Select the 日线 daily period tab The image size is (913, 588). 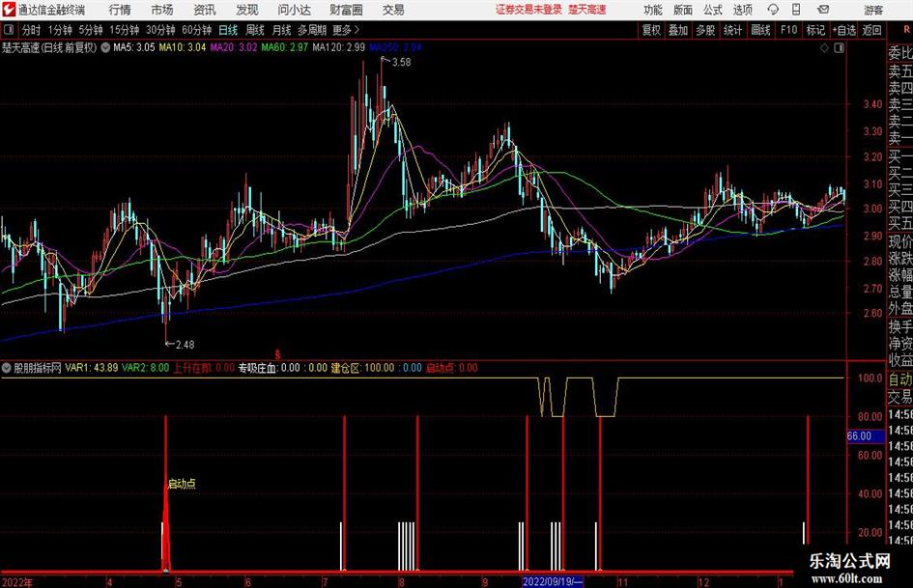pyautogui.click(x=228, y=30)
